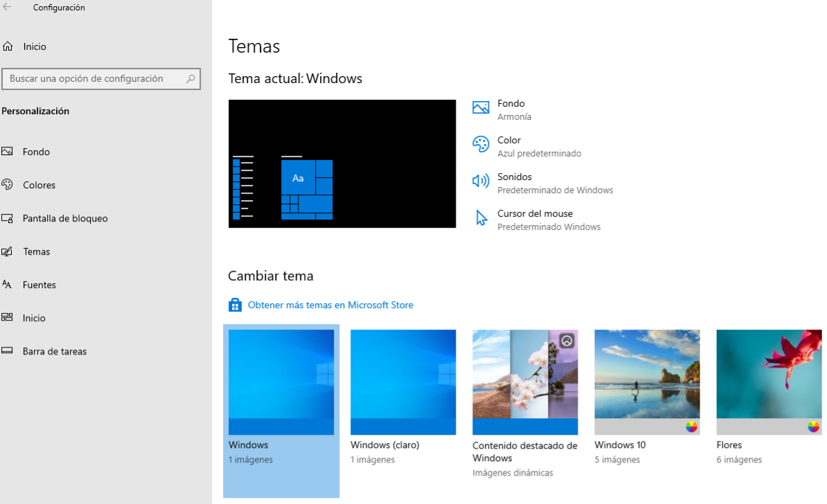Click the current theme preview image
This screenshot has height=504, width=827.
342,163
